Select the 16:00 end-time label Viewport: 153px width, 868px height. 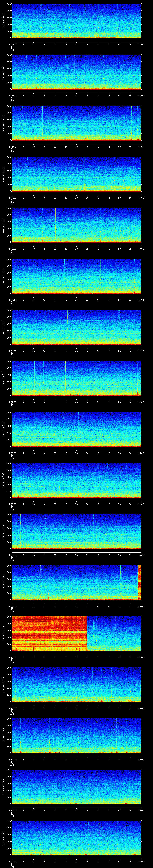point(141,96)
